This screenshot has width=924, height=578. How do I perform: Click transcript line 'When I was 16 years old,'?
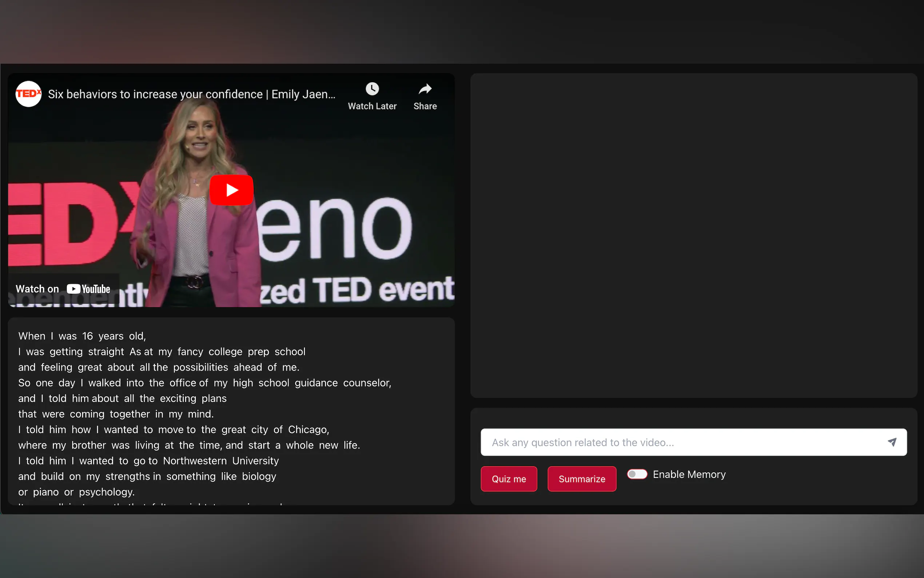click(x=82, y=336)
